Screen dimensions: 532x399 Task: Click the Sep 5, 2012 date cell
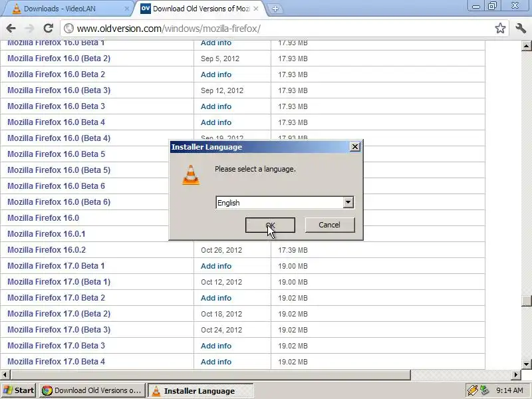tap(220, 59)
